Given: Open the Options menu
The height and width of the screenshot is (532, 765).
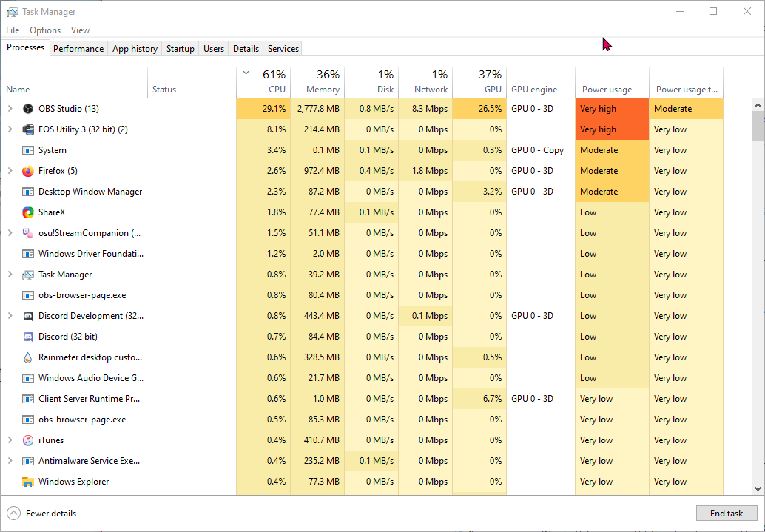Looking at the screenshot, I should click(x=45, y=30).
